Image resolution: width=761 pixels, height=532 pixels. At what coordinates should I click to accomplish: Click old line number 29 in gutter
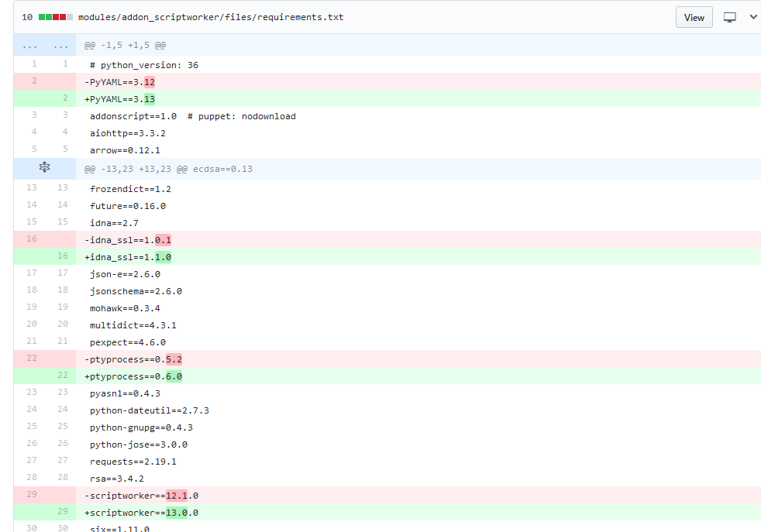pos(32,494)
